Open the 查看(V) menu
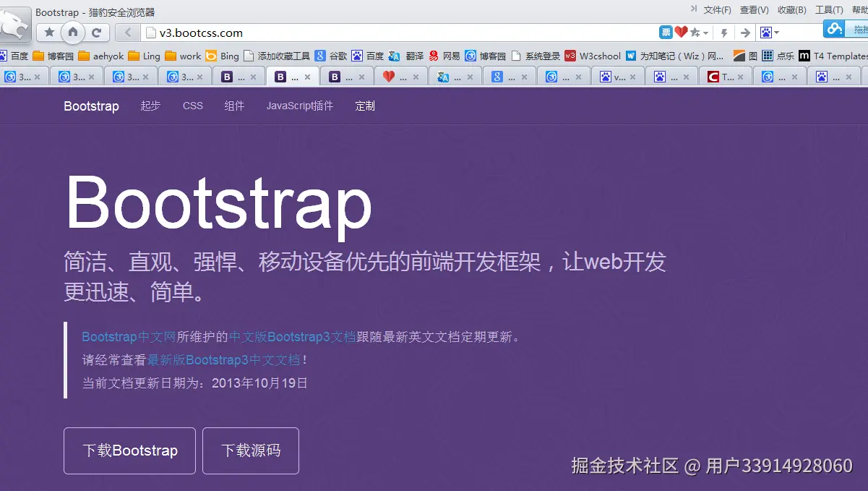Screen dimensions: 868x491 coord(755,10)
